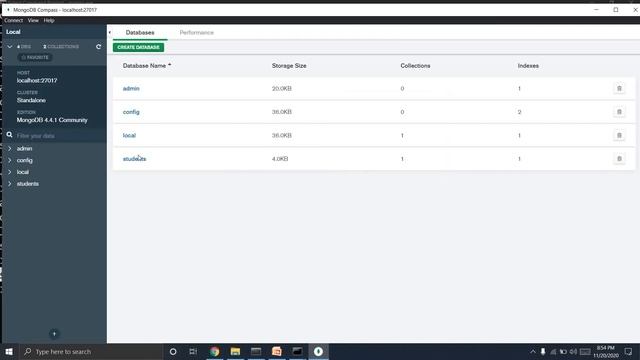Delete the admin database via trash icon
640x360 pixels.
coord(619,88)
